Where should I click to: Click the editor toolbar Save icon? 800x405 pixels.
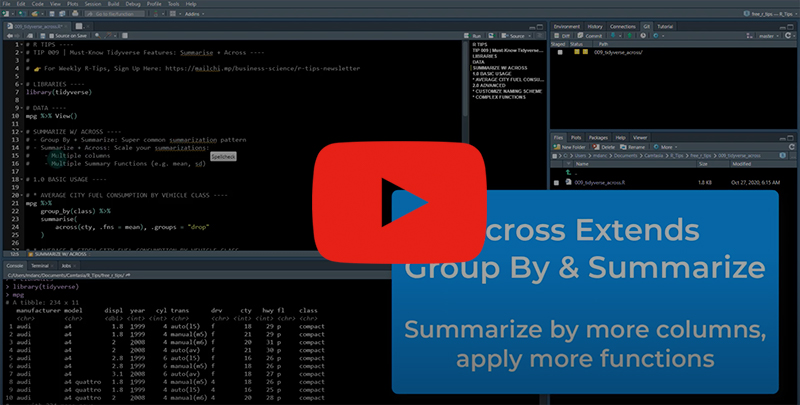[43, 36]
